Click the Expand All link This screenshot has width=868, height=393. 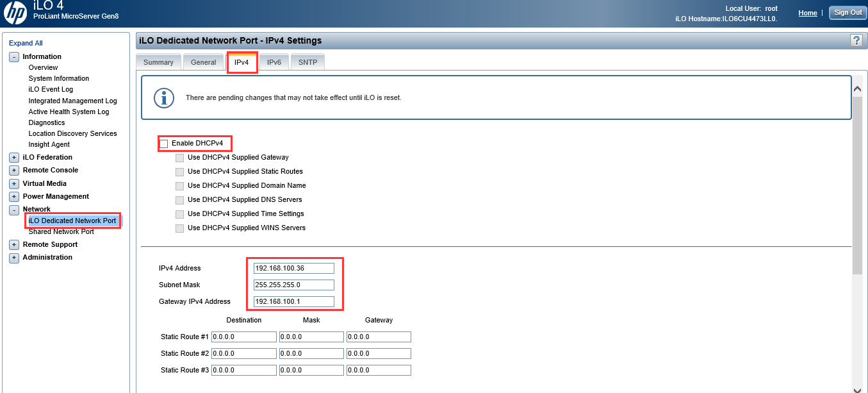[x=26, y=44]
